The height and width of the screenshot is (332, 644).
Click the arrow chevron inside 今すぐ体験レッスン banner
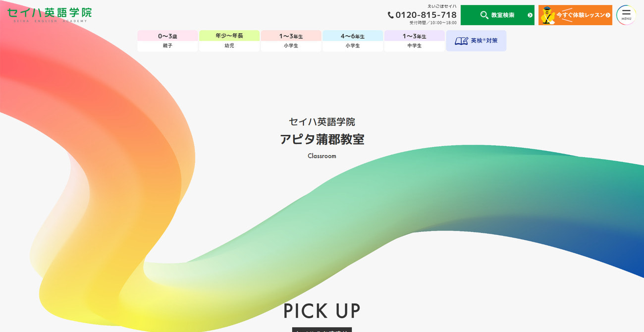click(608, 14)
